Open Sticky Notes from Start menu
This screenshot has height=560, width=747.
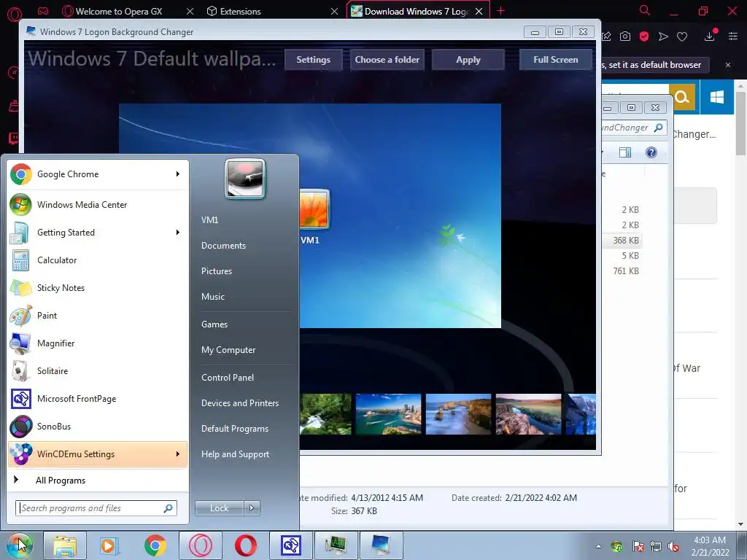click(98, 287)
